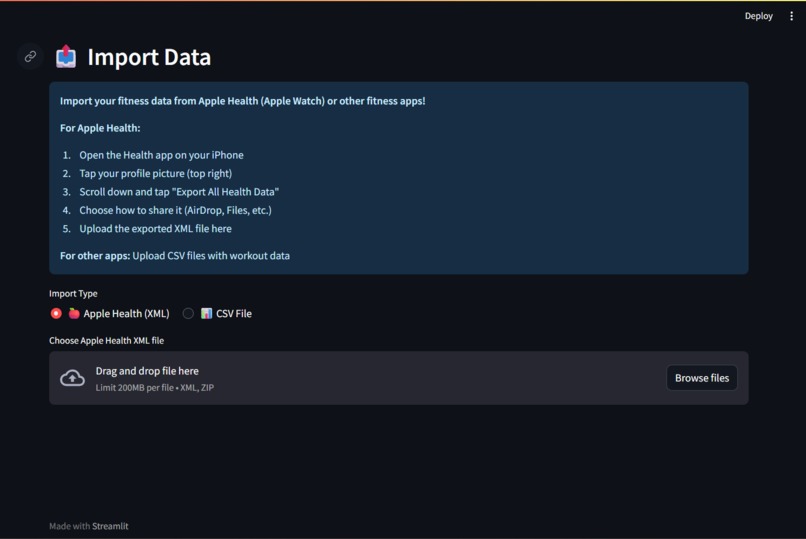Click the Apple Health (XML) label text
Screen dimensions: 806x539
click(x=126, y=313)
